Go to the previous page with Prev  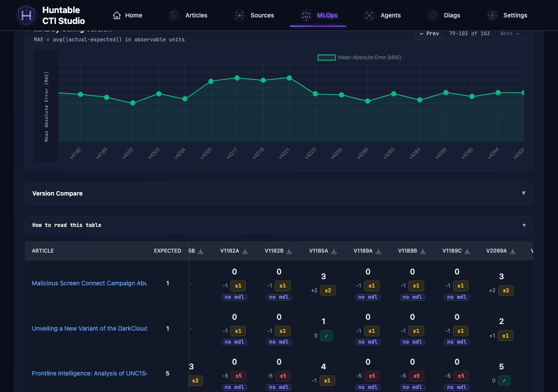pyautogui.click(x=429, y=34)
